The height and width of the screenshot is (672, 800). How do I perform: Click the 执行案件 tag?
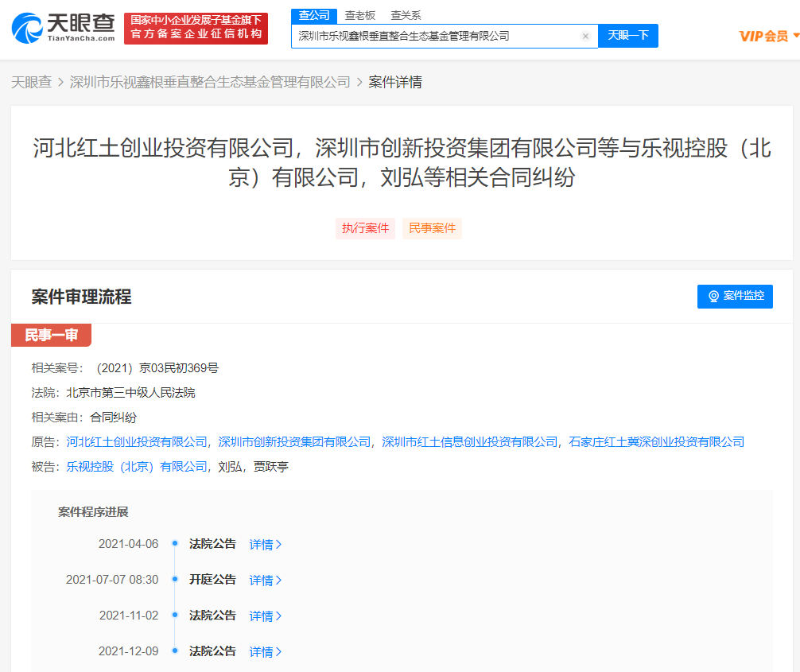365,228
